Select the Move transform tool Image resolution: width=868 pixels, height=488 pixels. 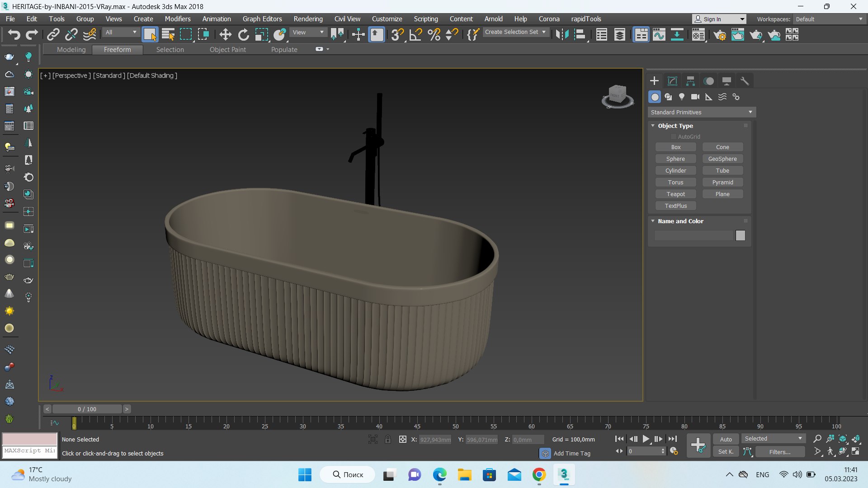tap(225, 35)
